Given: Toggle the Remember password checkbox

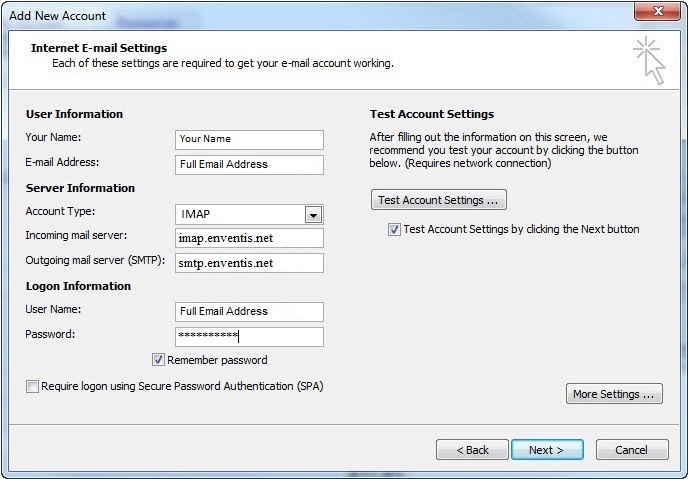Looking at the screenshot, I should click(x=158, y=360).
